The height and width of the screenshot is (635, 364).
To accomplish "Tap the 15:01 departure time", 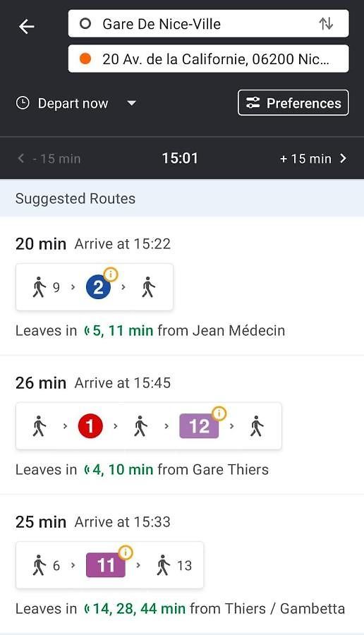I will coord(180,158).
